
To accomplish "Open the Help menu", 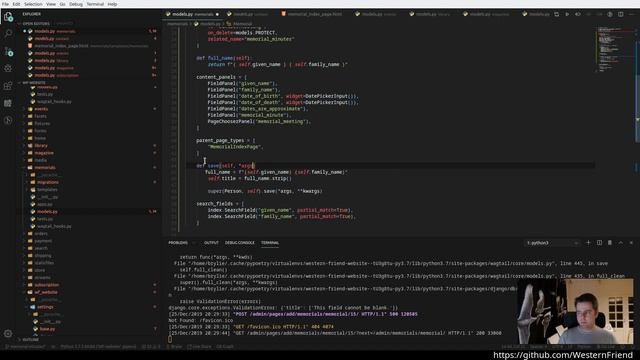I will tap(112, 4).
